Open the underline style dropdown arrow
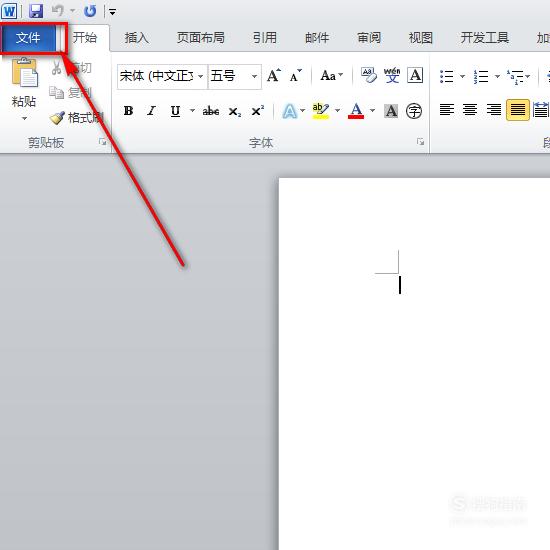The width and height of the screenshot is (550, 550). click(x=192, y=111)
